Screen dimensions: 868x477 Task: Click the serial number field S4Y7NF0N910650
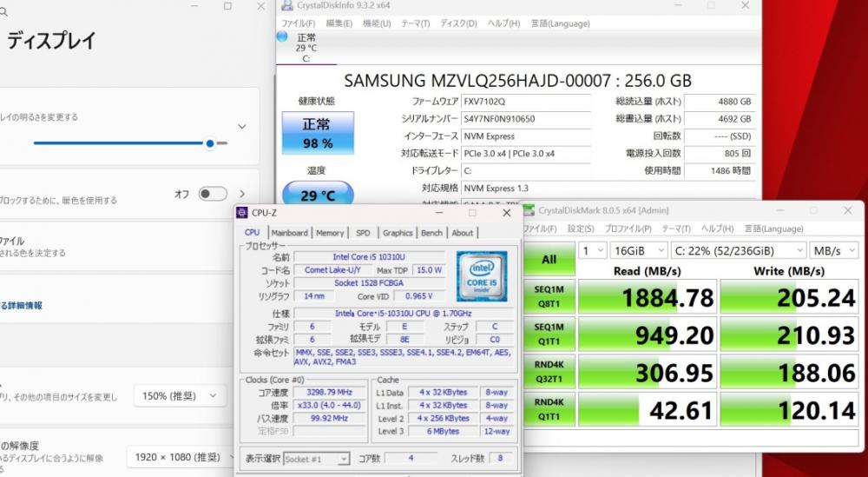click(x=526, y=118)
